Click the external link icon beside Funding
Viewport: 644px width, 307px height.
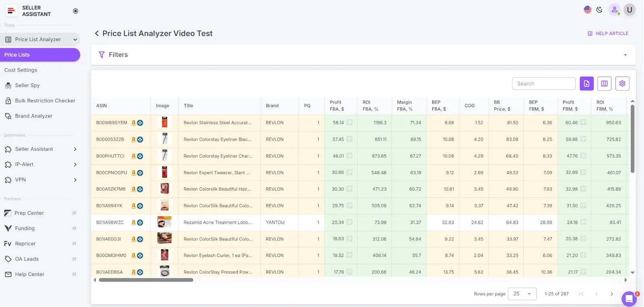pos(74,228)
